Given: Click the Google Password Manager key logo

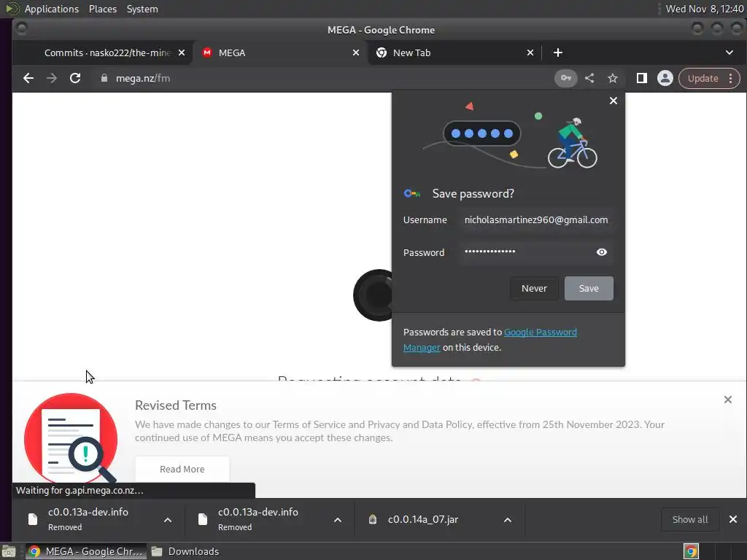Looking at the screenshot, I should [412, 193].
